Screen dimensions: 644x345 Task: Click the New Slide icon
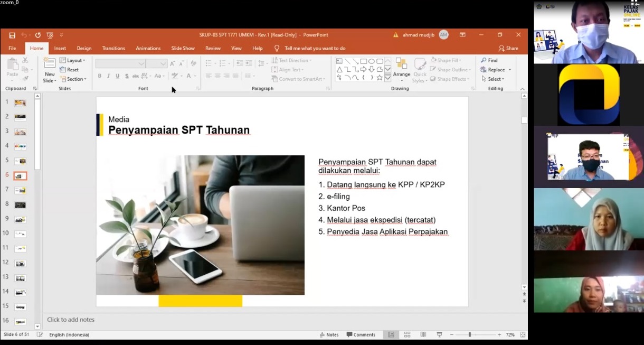click(x=50, y=64)
